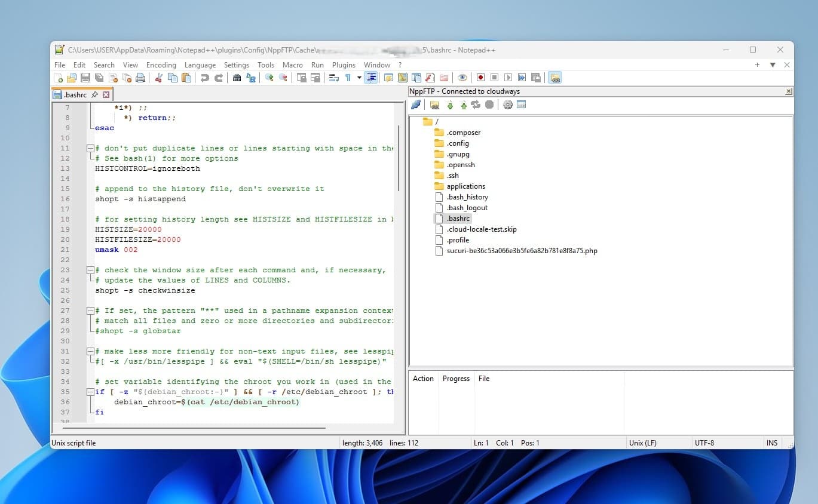Viewport: 818px width, 504px height.
Task: Click the Close All toolbar icon
Action: [x=126, y=78]
